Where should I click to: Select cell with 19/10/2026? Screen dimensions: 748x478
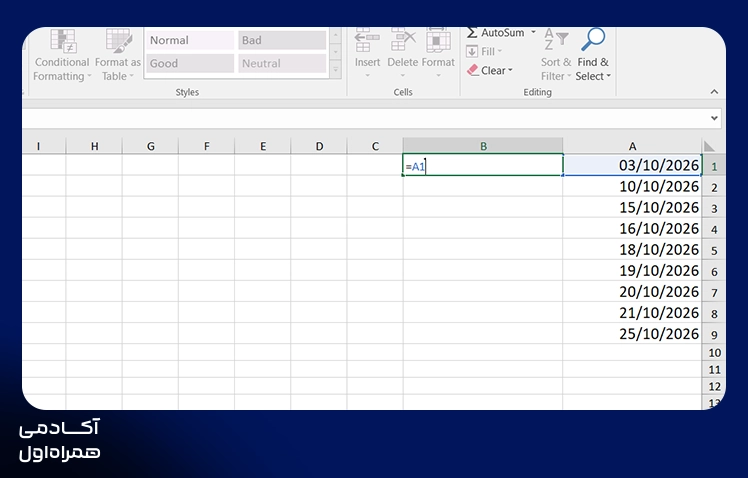632,270
